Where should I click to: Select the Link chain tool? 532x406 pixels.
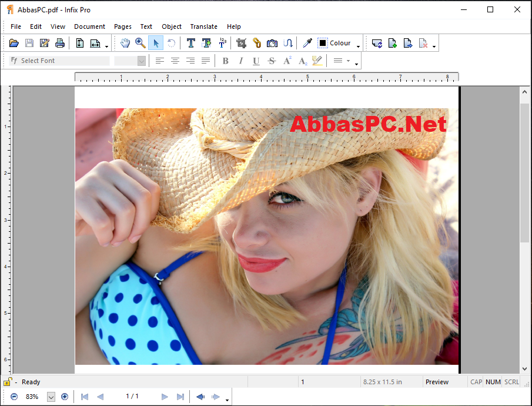(257, 43)
